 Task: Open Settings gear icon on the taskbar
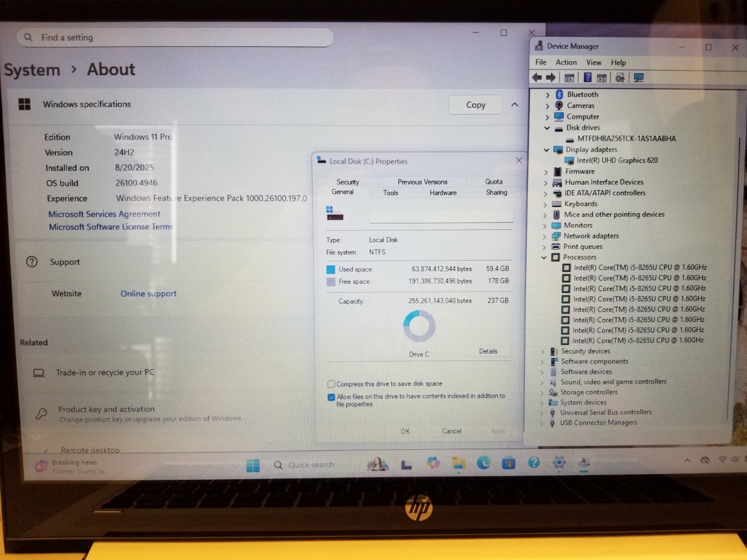[559, 462]
